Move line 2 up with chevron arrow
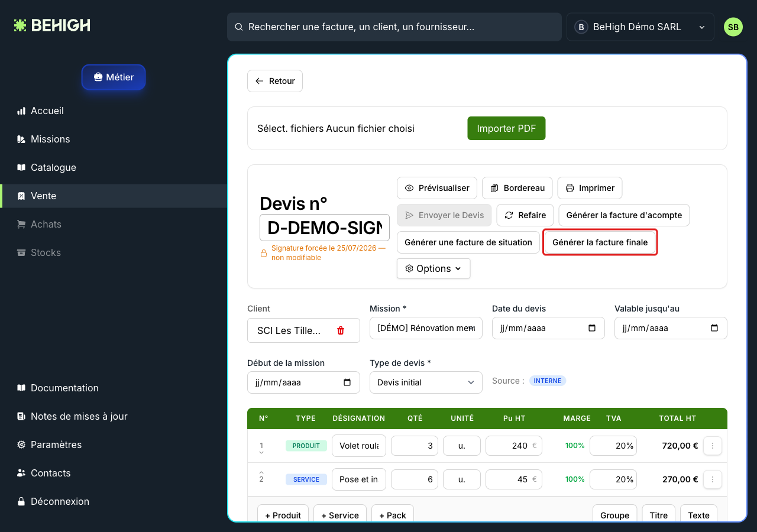 [261, 472]
